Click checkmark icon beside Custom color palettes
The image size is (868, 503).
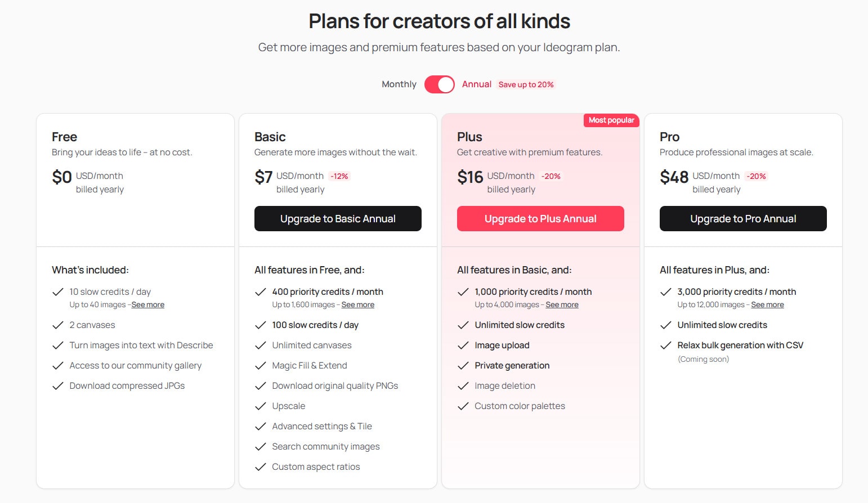[463, 406]
